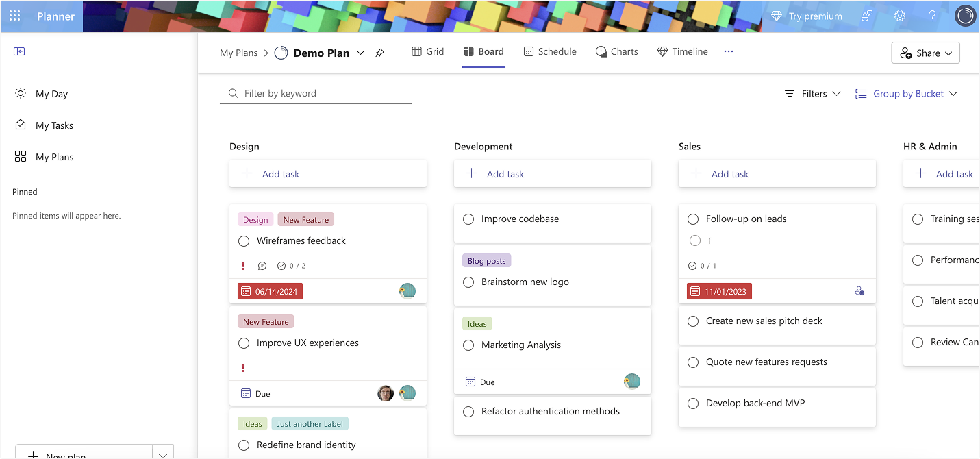
Task: Open the Group by Bucket dropdown
Action: (x=907, y=93)
